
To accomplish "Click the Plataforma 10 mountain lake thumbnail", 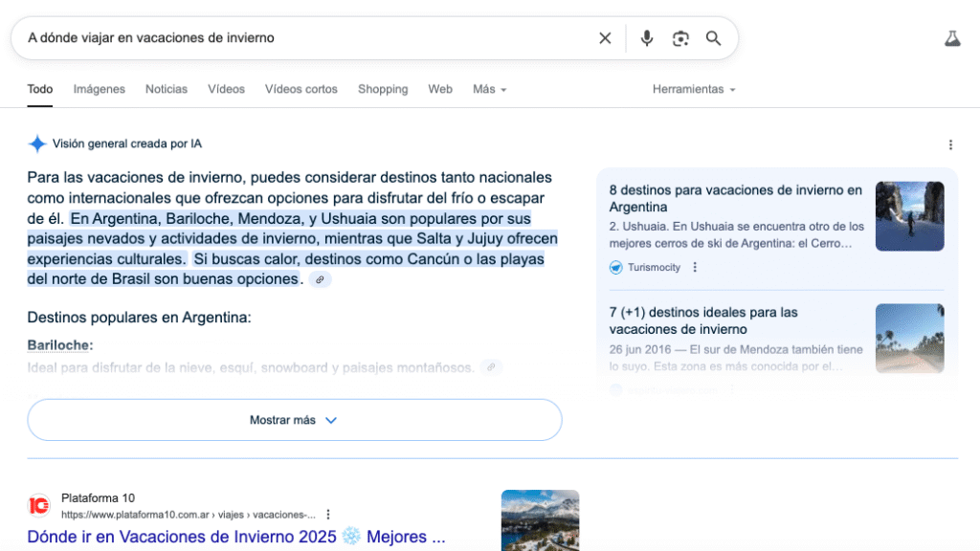I will [x=540, y=520].
